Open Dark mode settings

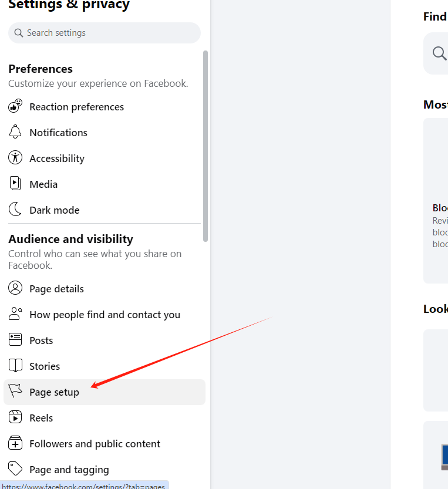click(54, 210)
